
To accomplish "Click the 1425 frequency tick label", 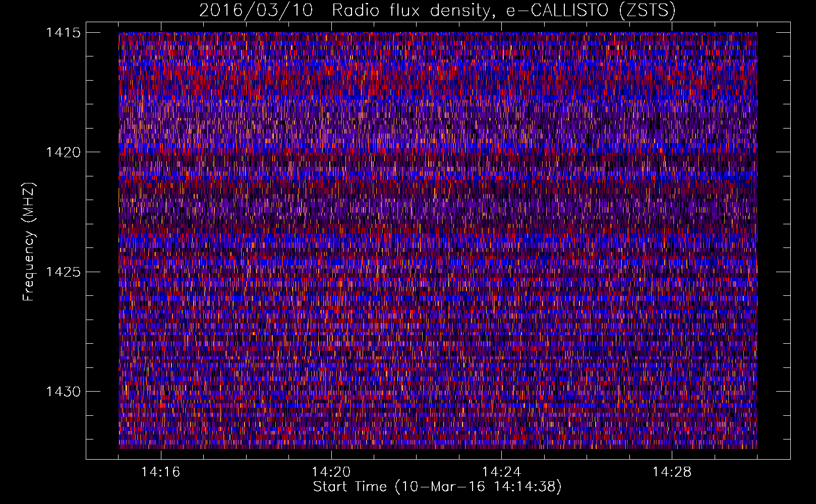I will coord(63,272).
